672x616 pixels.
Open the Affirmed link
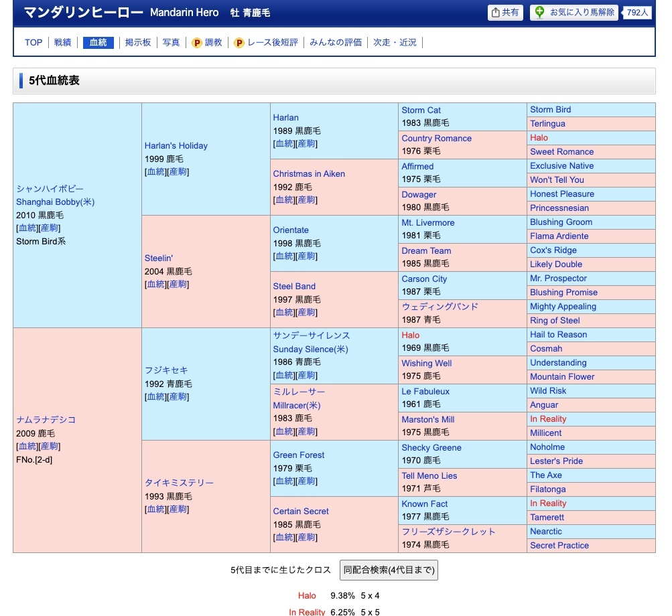417,166
